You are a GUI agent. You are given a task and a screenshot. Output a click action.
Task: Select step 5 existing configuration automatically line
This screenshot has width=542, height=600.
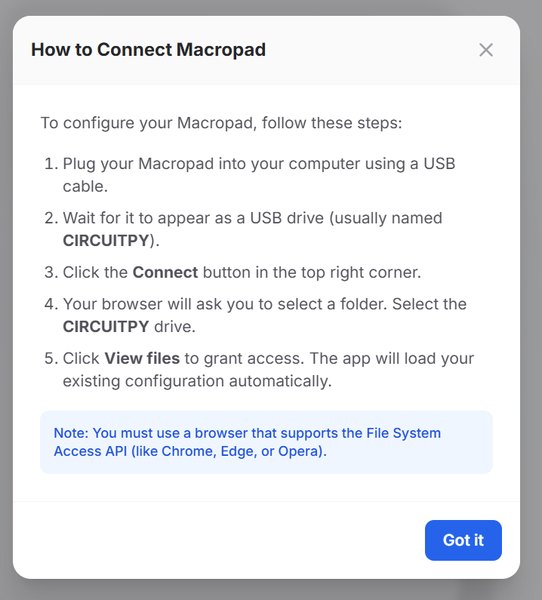pos(197,381)
